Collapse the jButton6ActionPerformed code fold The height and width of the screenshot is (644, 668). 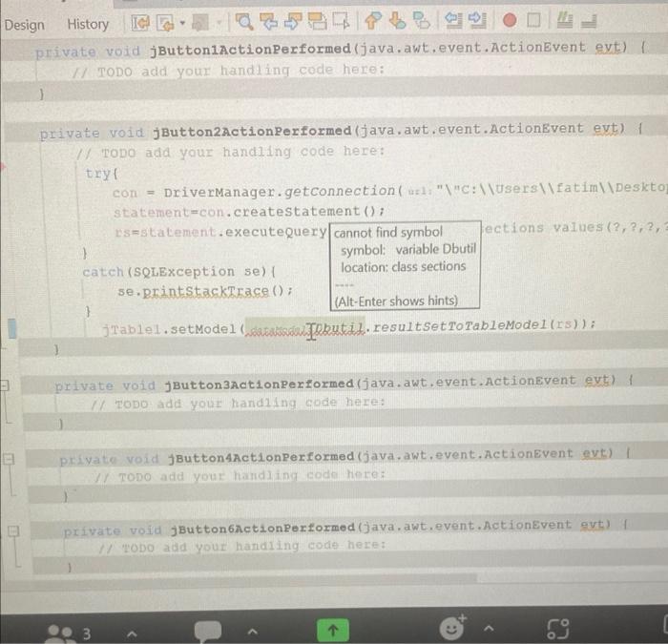tap(13, 530)
